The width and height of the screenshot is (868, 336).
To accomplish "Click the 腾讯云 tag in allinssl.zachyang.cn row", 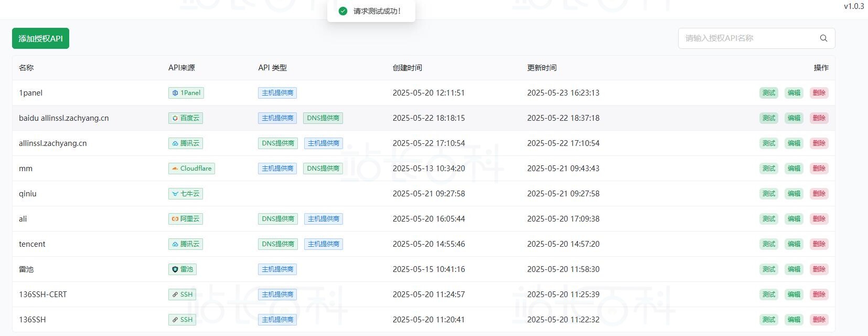I will 186,143.
